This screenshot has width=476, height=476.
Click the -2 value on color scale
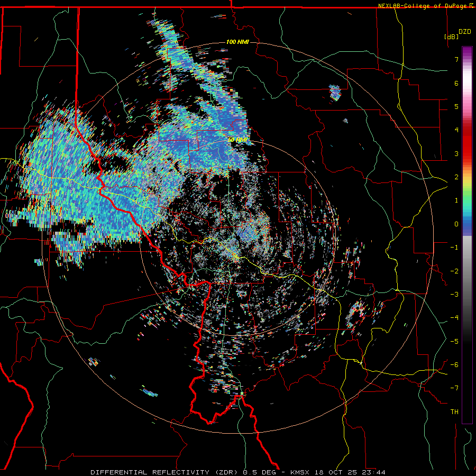(454, 271)
